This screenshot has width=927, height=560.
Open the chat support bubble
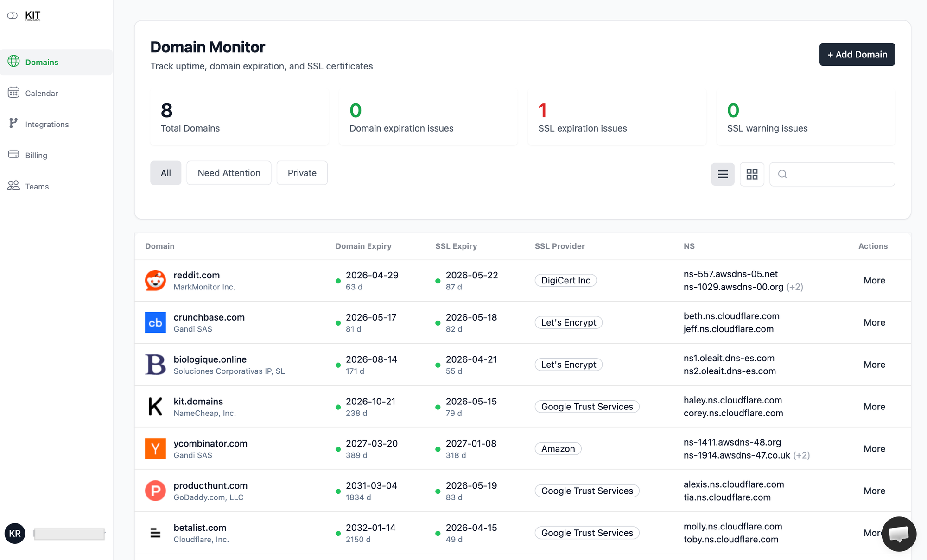click(899, 534)
